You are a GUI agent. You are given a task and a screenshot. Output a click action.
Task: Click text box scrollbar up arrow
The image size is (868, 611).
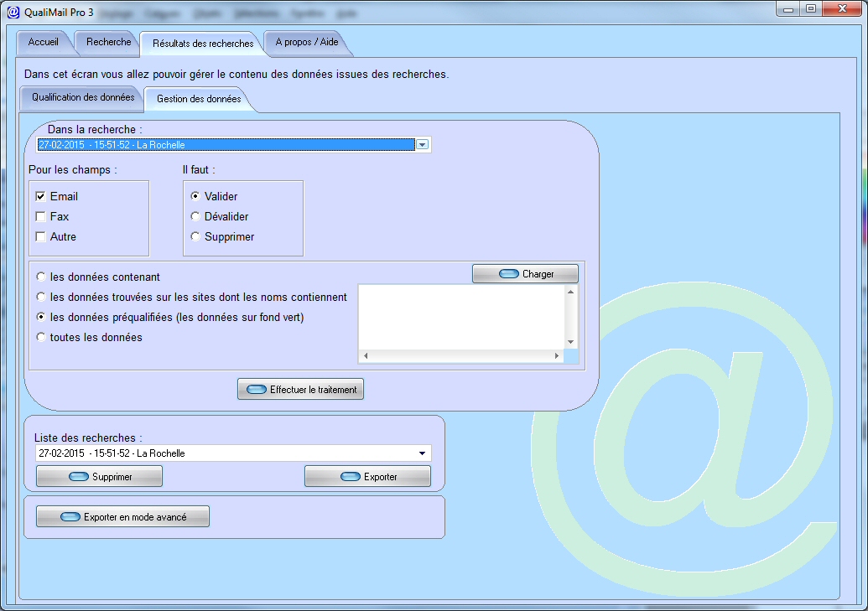pyautogui.click(x=571, y=292)
